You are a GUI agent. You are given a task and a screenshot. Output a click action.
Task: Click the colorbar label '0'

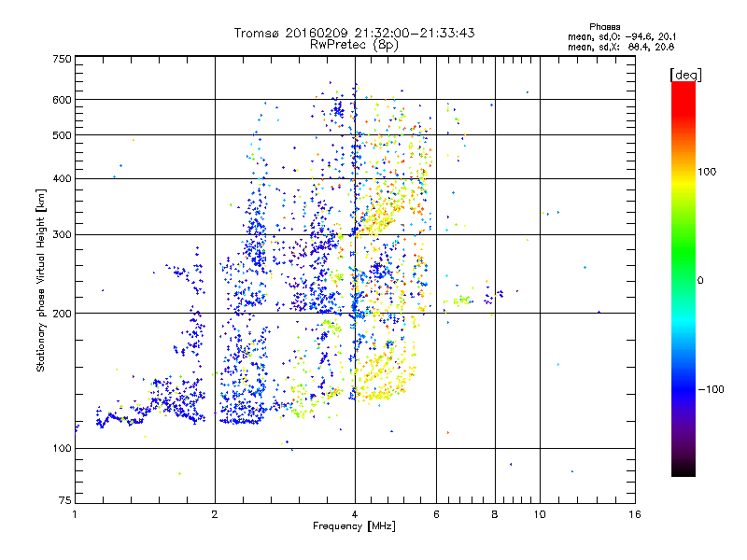tap(700, 281)
